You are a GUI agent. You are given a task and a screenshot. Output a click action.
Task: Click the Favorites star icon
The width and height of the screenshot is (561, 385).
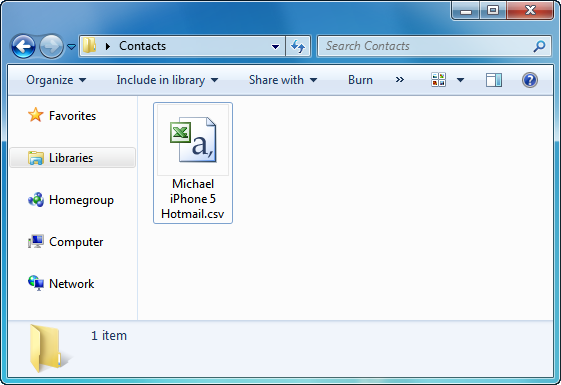tap(35, 115)
